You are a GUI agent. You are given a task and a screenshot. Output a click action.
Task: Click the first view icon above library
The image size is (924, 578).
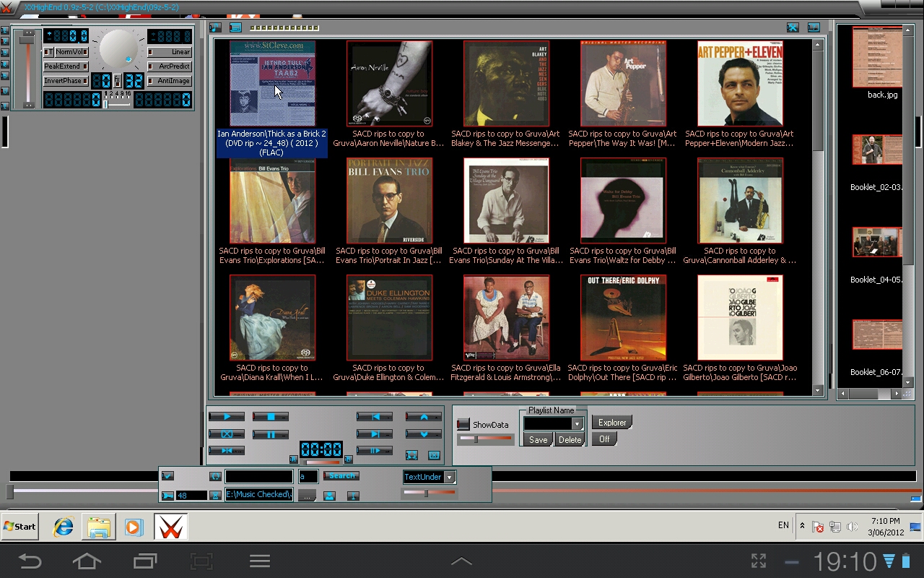215,27
